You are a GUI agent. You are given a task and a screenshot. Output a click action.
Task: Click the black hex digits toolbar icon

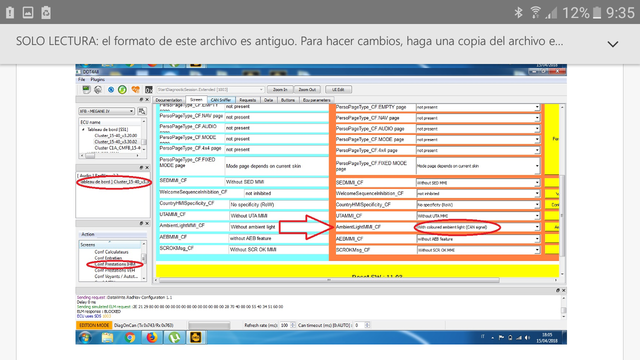(149, 89)
